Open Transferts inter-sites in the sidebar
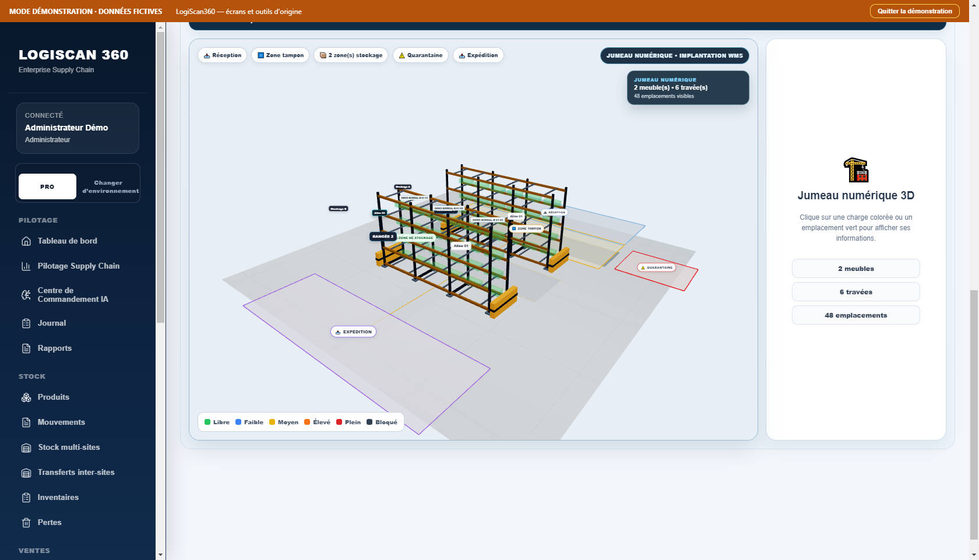The height and width of the screenshot is (560, 979). point(76,473)
